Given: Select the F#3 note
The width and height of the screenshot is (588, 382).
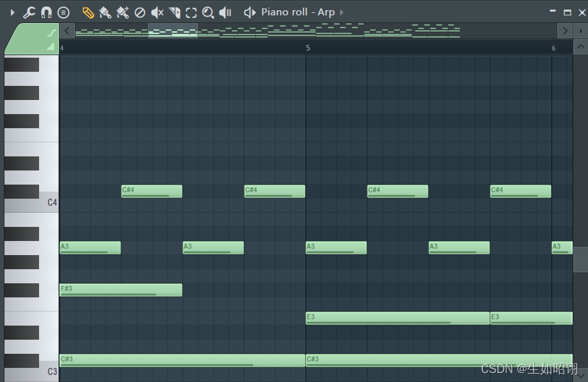Looking at the screenshot, I should pyautogui.click(x=121, y=290).
